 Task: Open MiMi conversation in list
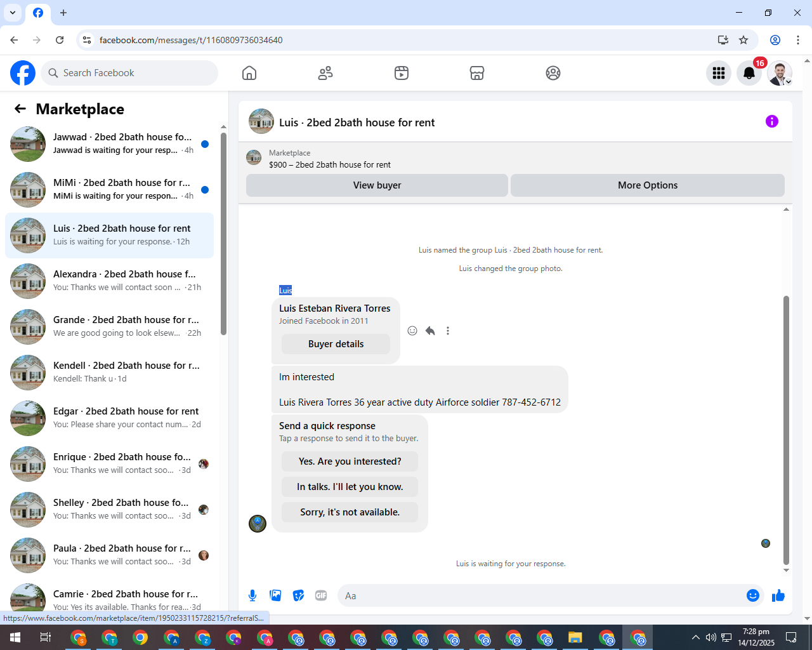(x=109, y=190)
